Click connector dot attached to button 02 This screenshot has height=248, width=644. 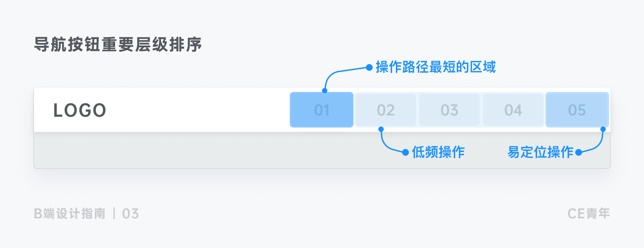(381, 129)
